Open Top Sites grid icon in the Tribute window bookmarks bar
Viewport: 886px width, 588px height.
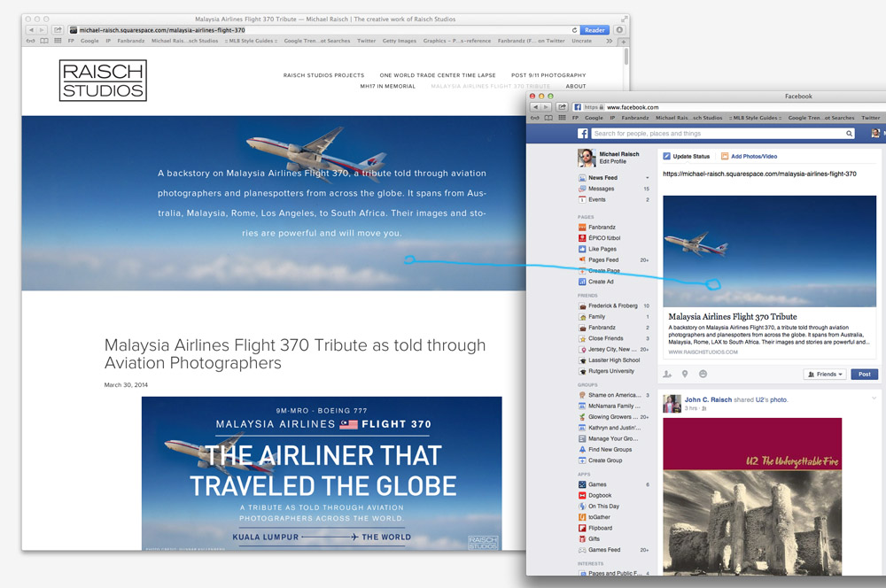[58, 41]
